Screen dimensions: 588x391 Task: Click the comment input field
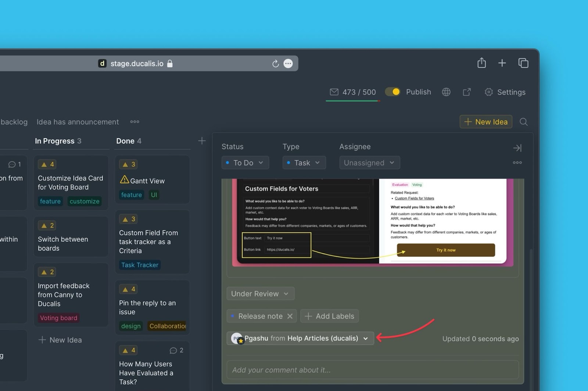pos(372,370)
